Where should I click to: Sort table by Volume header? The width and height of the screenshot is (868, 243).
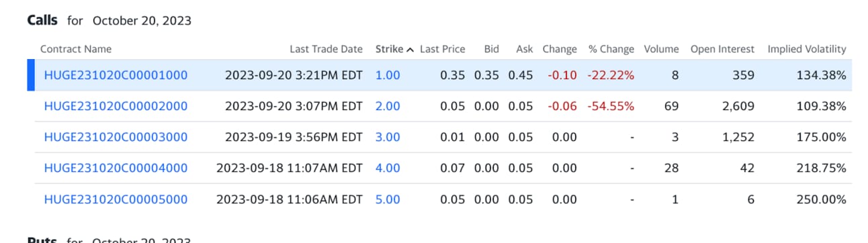click(x=661, y=49)
